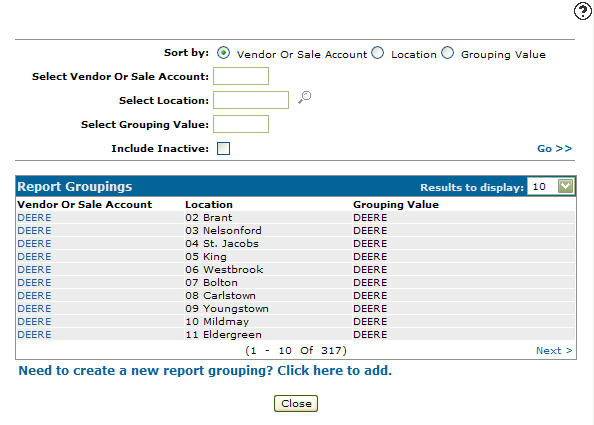Open DEERE link for 05 King
594x425 pixels.
pyautogui.click(x=34, y=257)
